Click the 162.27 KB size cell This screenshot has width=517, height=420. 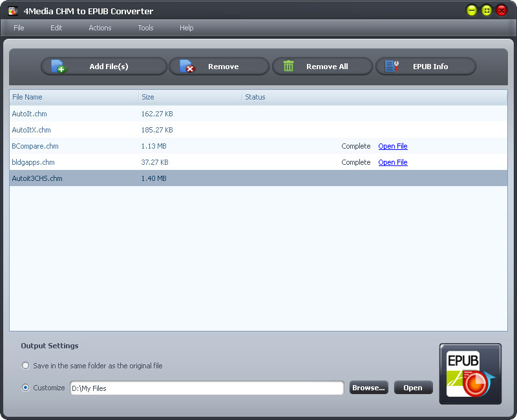click(x=157, y=114)
